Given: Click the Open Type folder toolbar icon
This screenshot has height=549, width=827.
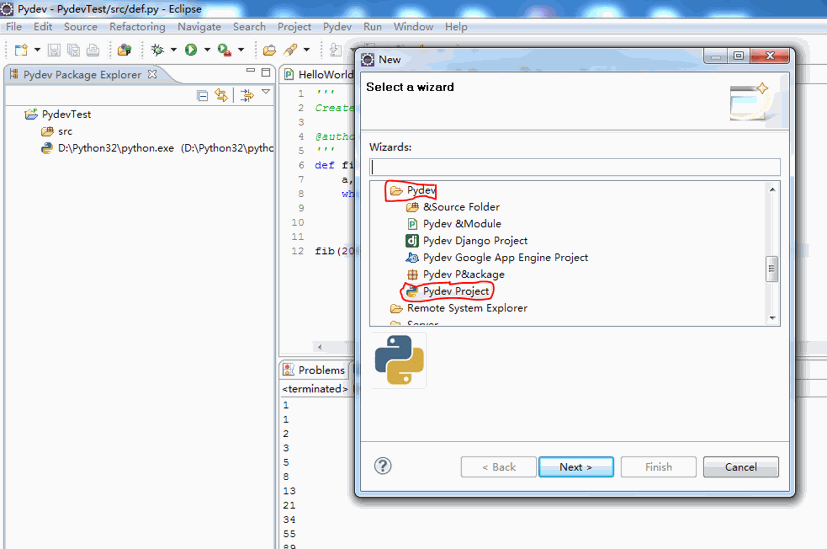Looking at the screenshot, I should pos(270,50).
